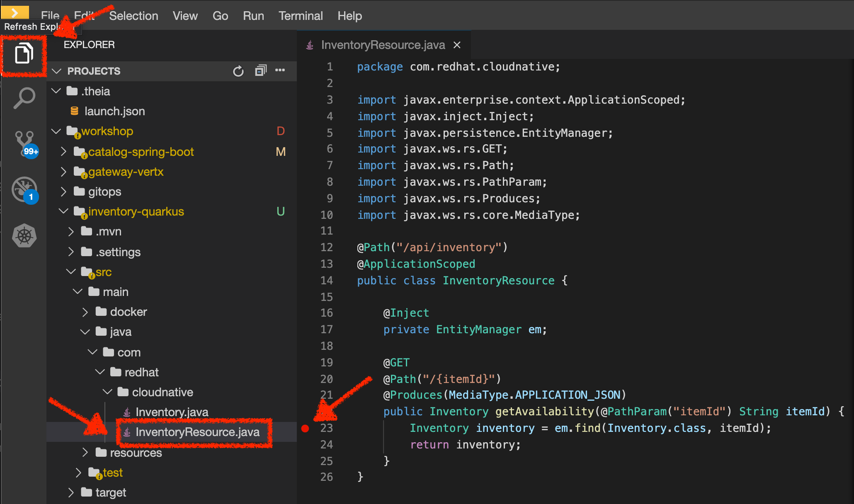Open the Kubernetes view icon
The width and height of the screenshot is (854, 504).
[24, 235]
